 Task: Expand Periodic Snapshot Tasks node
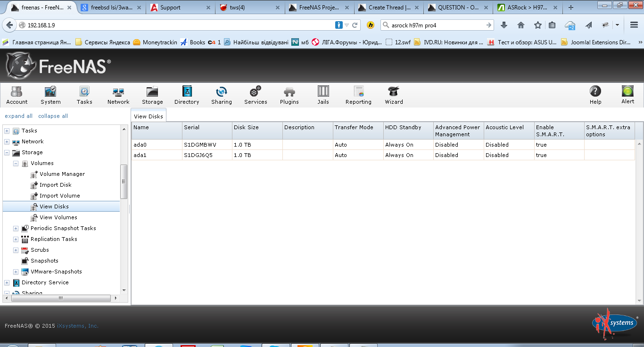tap(16, 228)
